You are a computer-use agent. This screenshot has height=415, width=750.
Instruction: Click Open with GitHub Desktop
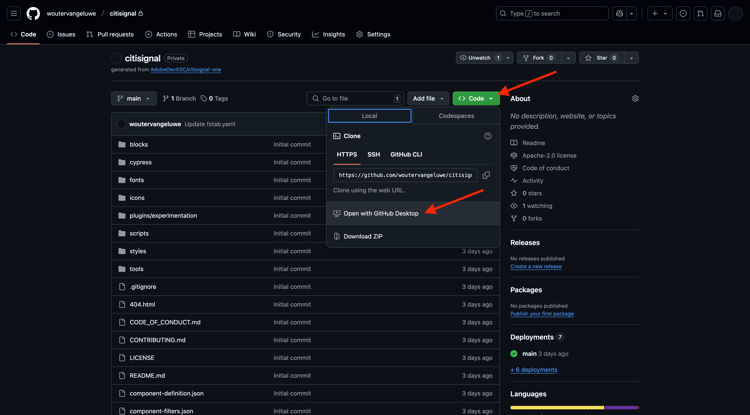tap(413, 213)
